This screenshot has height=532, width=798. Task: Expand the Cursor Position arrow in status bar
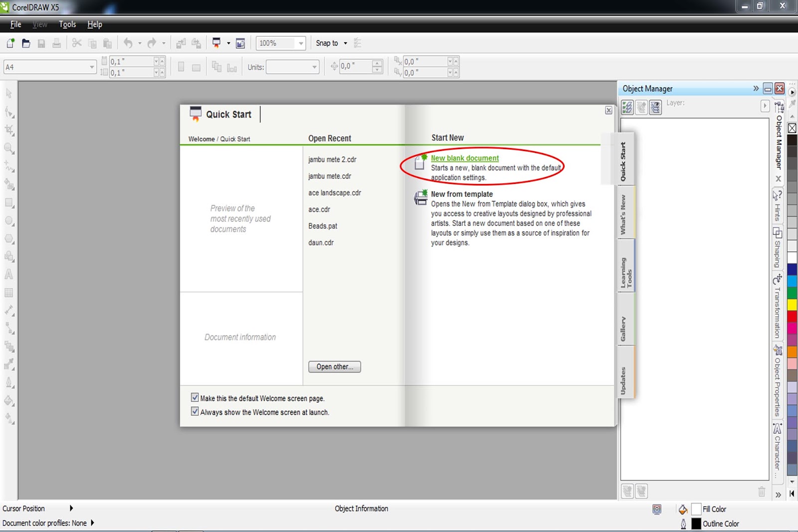coord(71,509)
